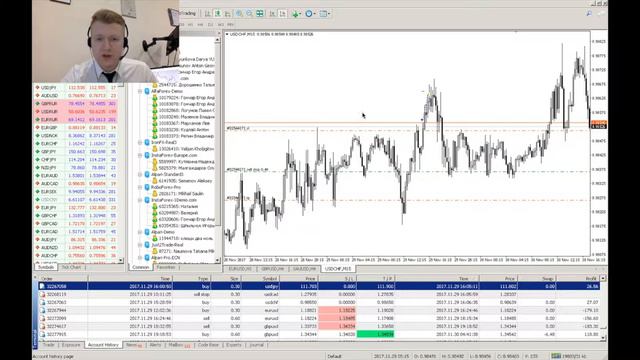Toggle chart shift icon
The image size is (640, 360).
[282, 13]
